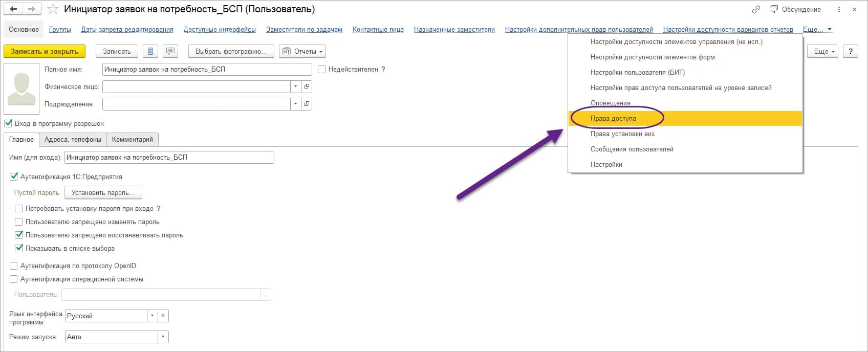Click the list document icon button

[x=150, y=51]
